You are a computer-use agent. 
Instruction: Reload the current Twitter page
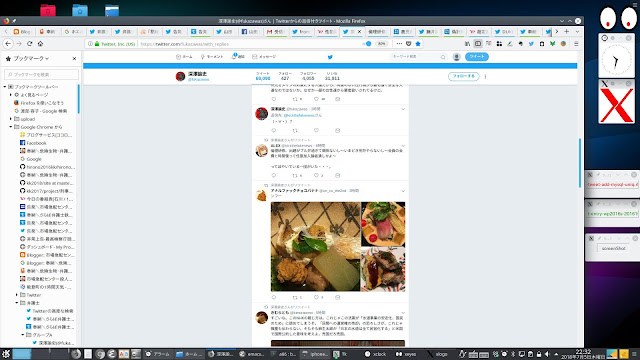pyautogui.click(x=29, y=44)
